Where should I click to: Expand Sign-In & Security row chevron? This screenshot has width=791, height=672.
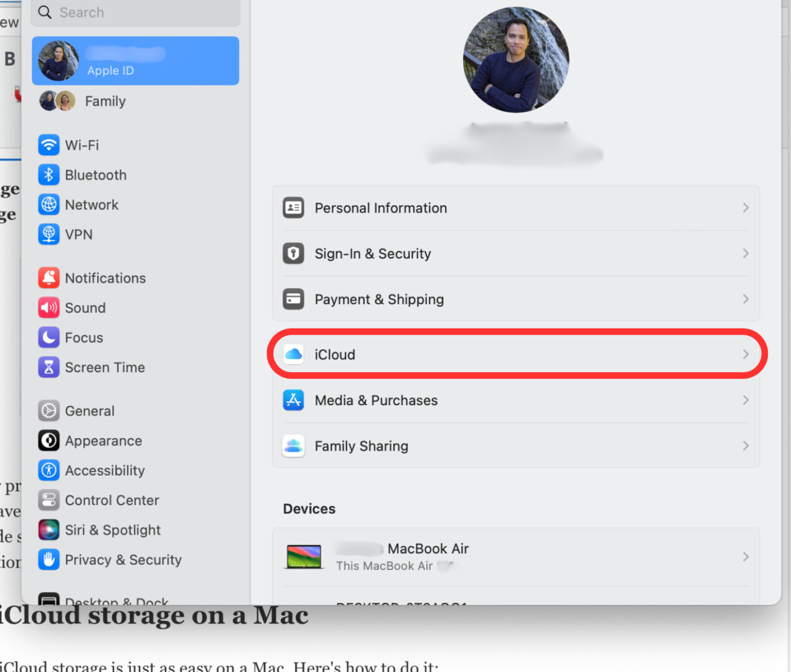click(746, 253)
